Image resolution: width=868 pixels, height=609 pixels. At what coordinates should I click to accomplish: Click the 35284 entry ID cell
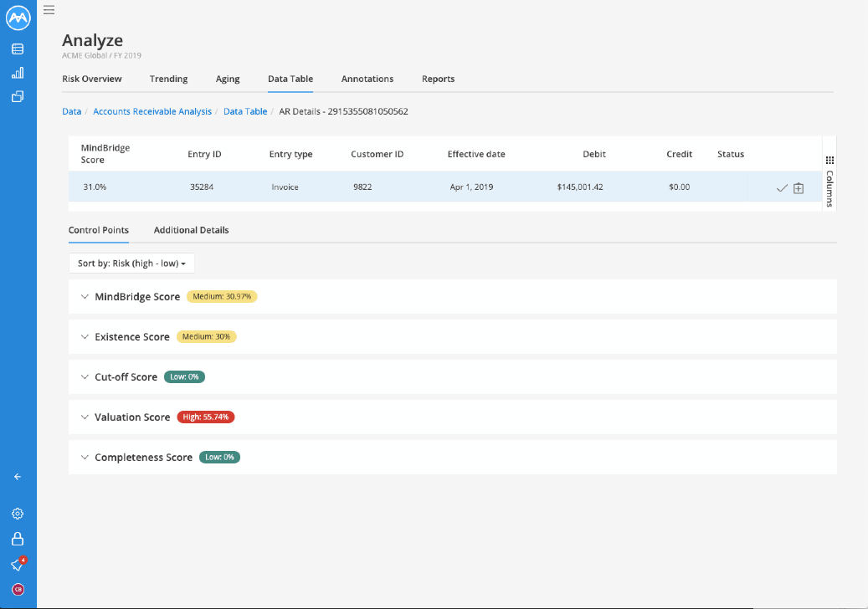202,187
